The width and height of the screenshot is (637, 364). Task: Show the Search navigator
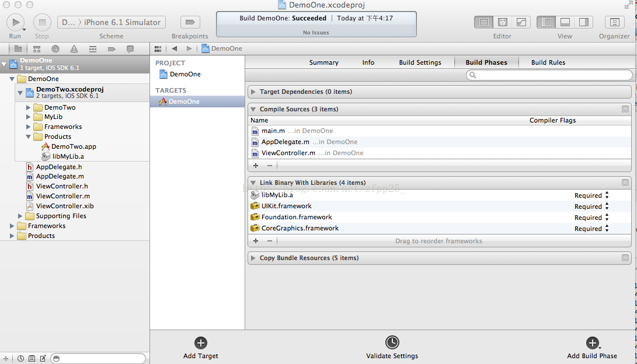pyautogui.click(x=55, y=49)
